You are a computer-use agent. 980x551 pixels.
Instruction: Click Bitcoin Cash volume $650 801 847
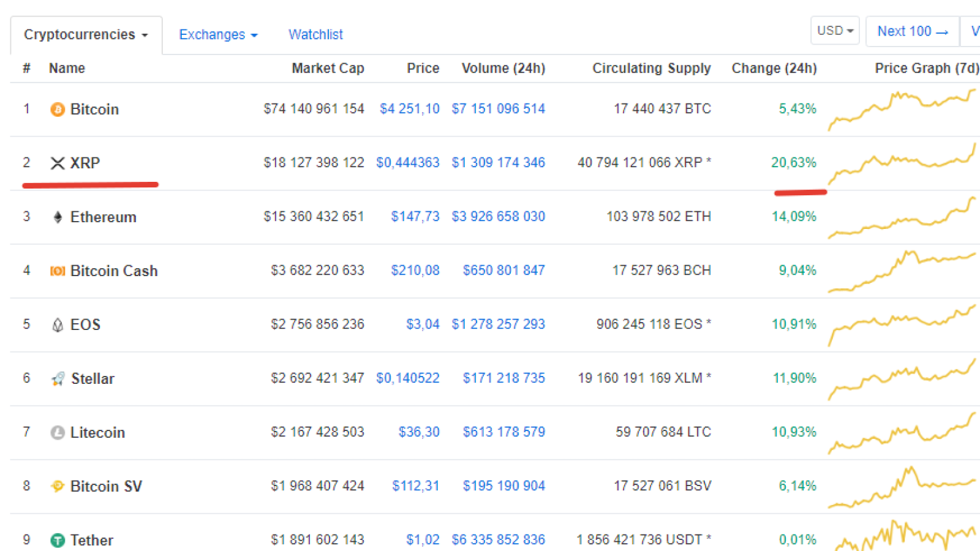pos(504,271)
